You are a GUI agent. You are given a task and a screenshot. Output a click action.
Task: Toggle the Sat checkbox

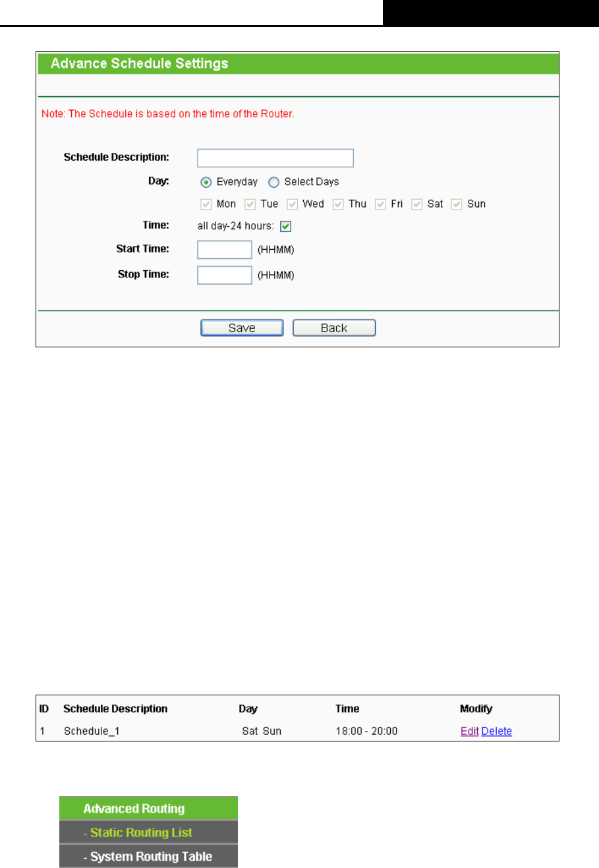pyautogui.click(x=416, y=204)
